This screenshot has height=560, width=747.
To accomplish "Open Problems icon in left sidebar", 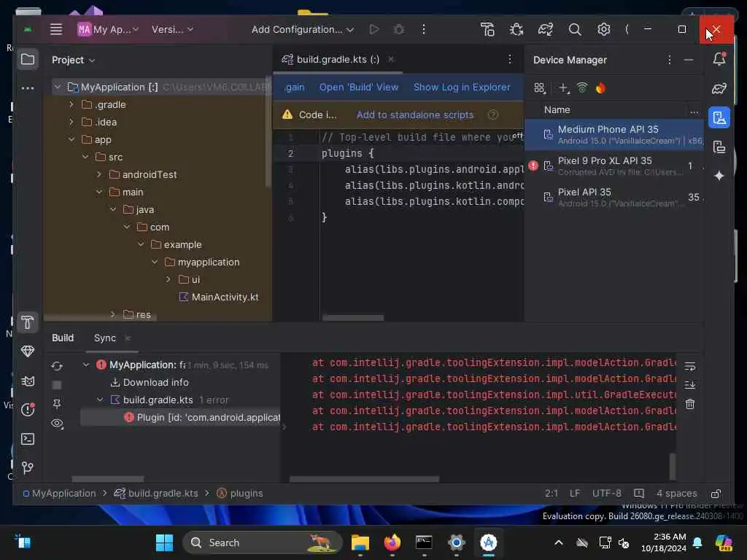I will point(28,410).
